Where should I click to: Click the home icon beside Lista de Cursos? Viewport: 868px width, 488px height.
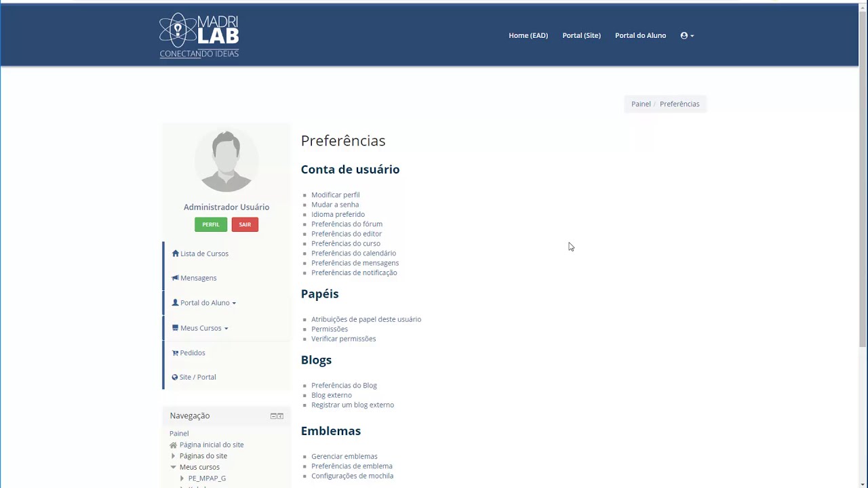pos(176,253)
